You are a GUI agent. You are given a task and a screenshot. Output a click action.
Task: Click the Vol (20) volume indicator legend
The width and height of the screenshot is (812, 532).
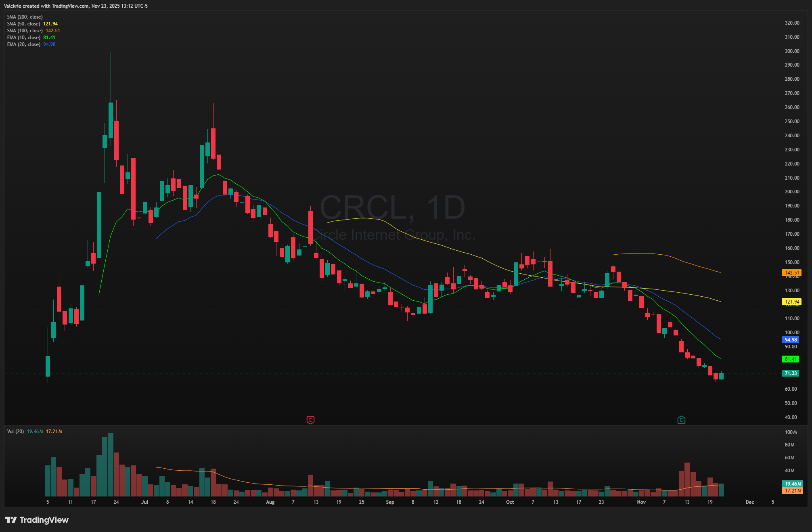[x=15, y=431]
